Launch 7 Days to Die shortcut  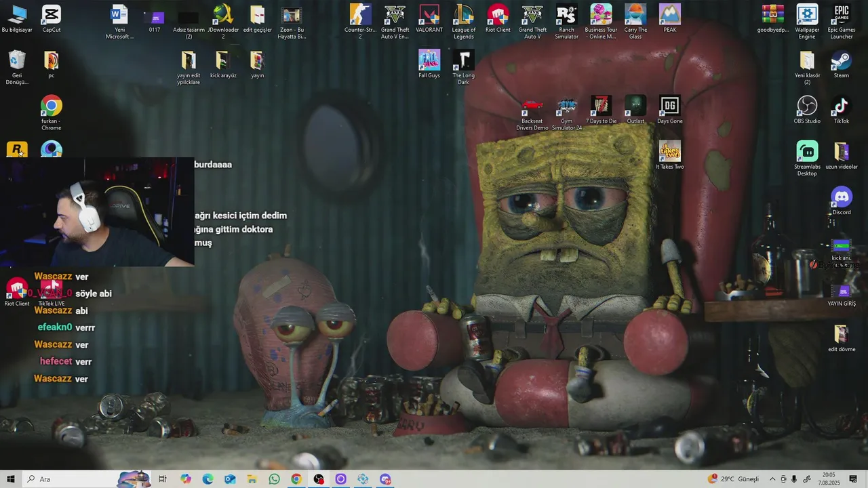[x=601, y=110]
